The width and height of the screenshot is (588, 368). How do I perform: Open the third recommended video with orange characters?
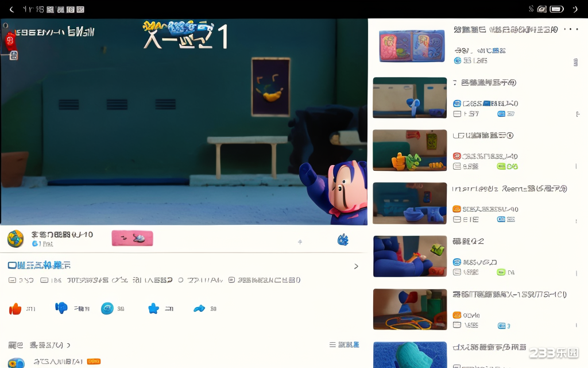(409, 150)
